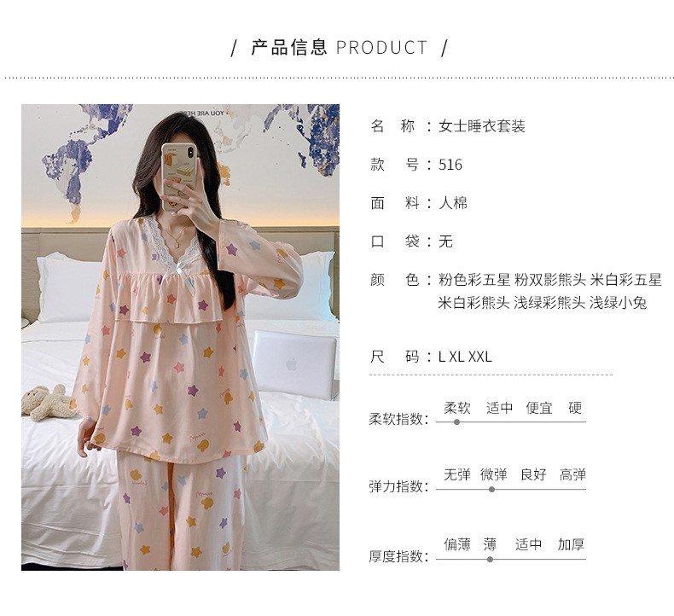674x616 pixels.
Task: Select the 粉色彩五星 color option
Action: (x=474, y=280)
